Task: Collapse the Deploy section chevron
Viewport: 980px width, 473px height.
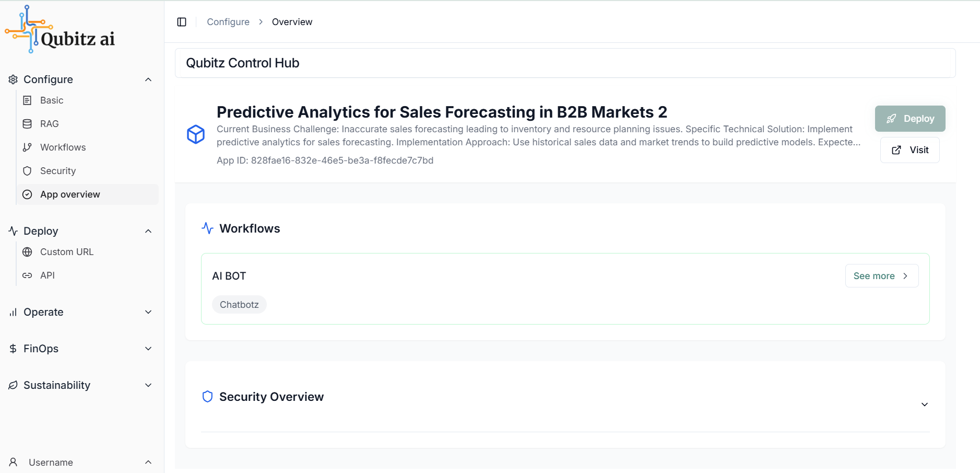Action: (148, 231)
